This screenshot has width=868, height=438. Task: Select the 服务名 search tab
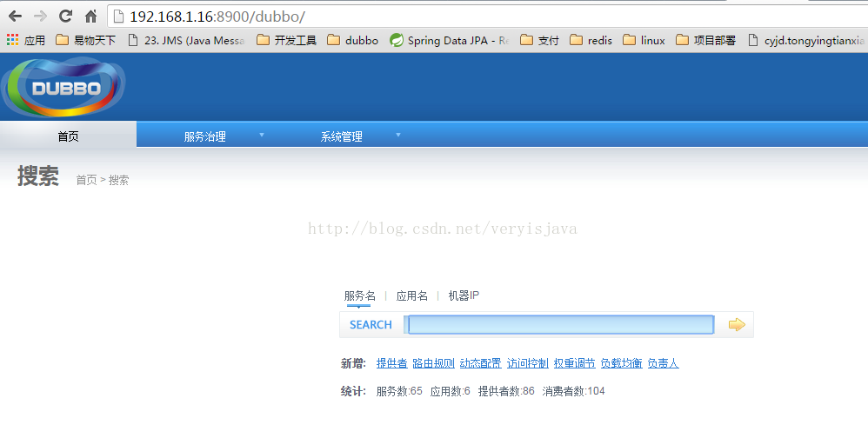click(359, 295)
